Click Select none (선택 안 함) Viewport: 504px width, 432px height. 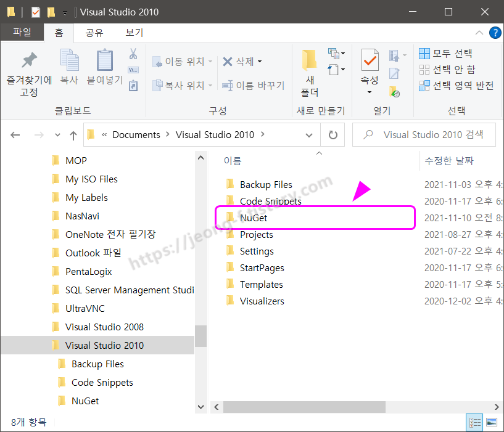click(x=447, y=70)
